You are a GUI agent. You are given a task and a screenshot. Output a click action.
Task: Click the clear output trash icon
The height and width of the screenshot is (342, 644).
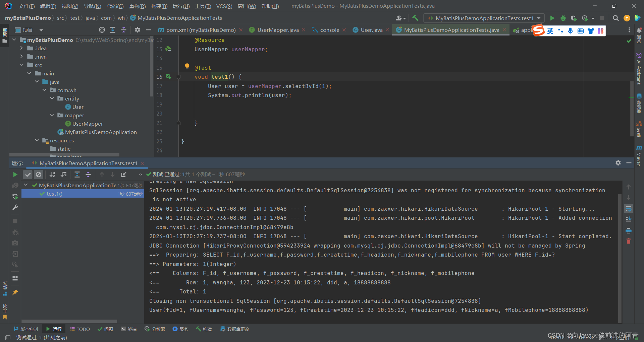coord(629,241)
